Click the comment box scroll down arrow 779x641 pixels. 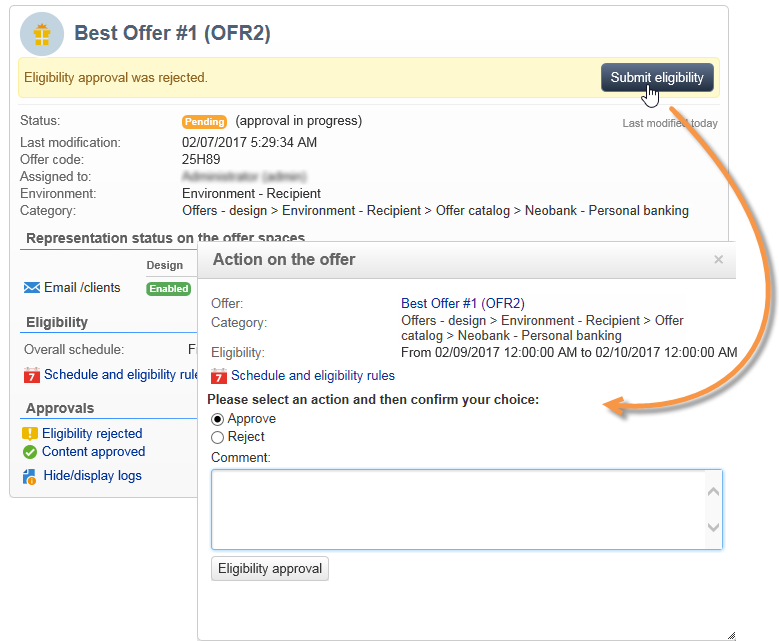(x=713, y=527)
